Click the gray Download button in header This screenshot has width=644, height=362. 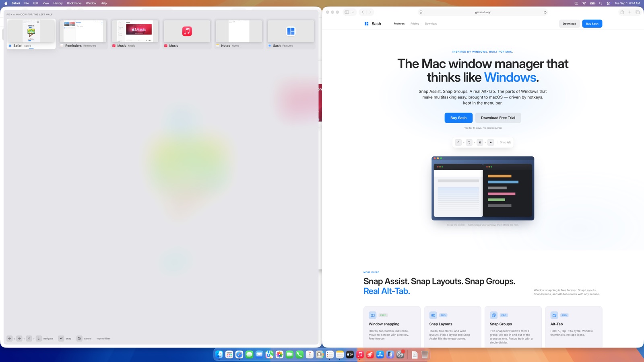(x=570, y=24)
